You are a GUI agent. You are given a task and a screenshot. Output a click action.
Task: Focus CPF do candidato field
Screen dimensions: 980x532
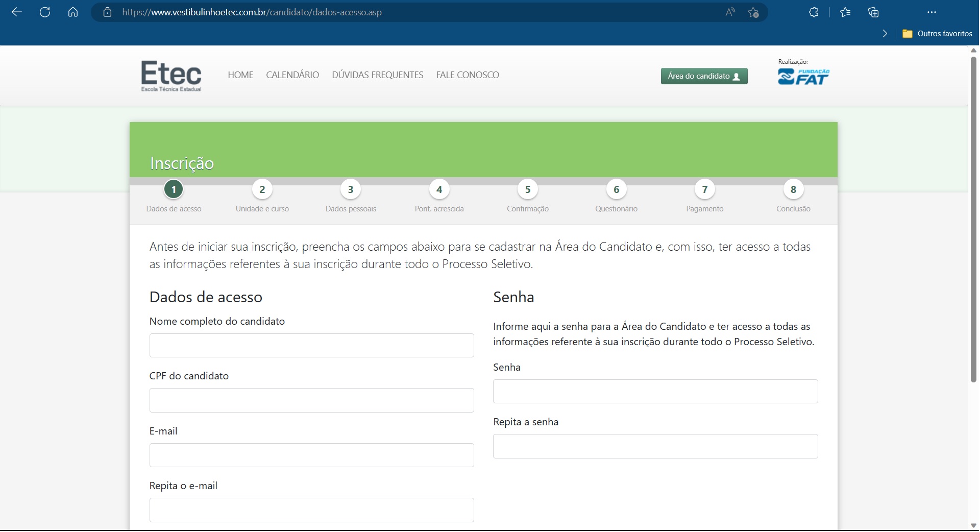point(312,400)
